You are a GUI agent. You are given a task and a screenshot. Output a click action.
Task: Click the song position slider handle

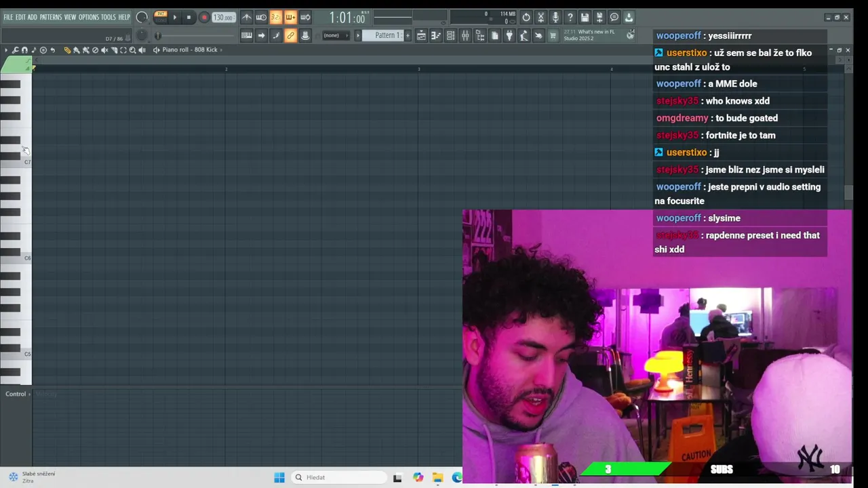click(x=157, y=36)
